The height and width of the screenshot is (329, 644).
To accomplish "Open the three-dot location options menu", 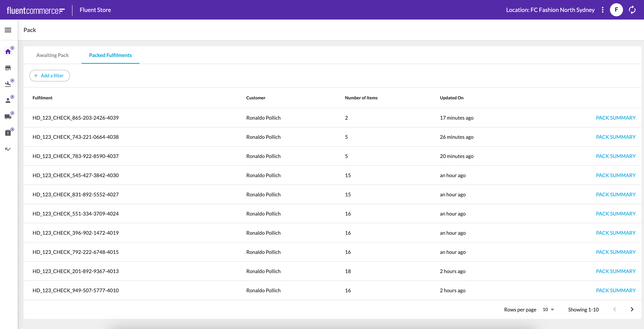I will coord(603,10).
